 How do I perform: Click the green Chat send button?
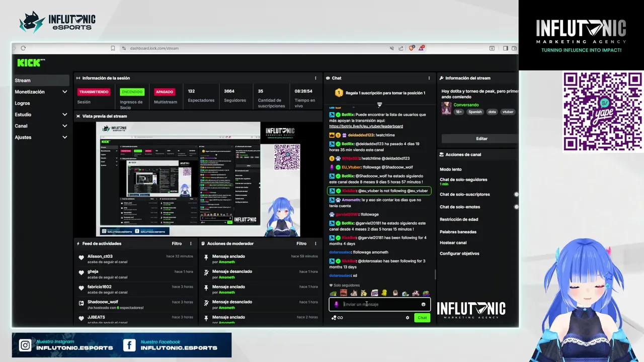422,318
